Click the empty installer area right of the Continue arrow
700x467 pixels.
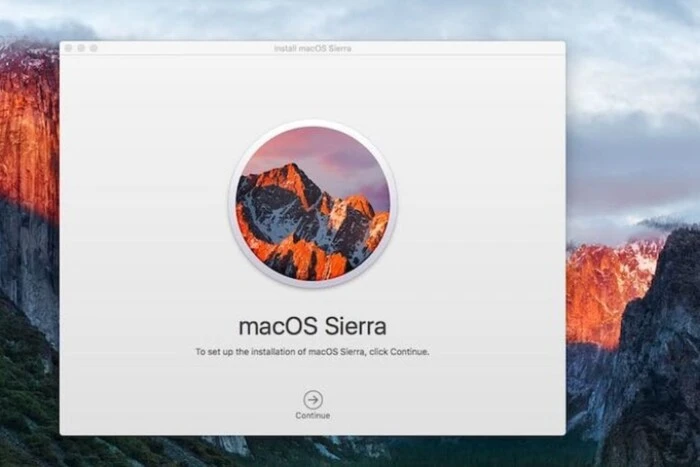(450, 400)
